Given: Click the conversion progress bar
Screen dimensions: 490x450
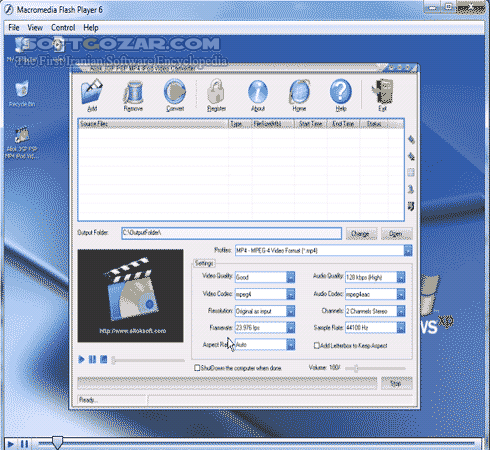Looking at the screenshot, I should click(227, 383).
